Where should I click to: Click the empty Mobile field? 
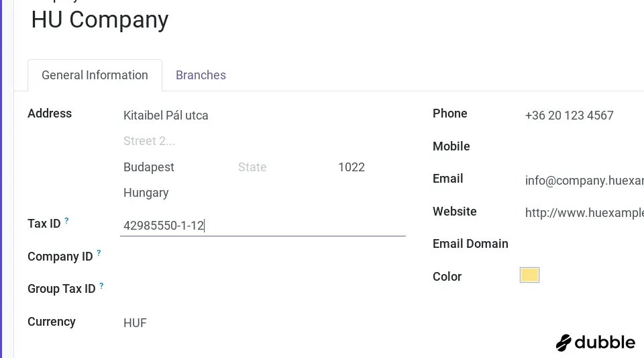(x=580, y=146)
